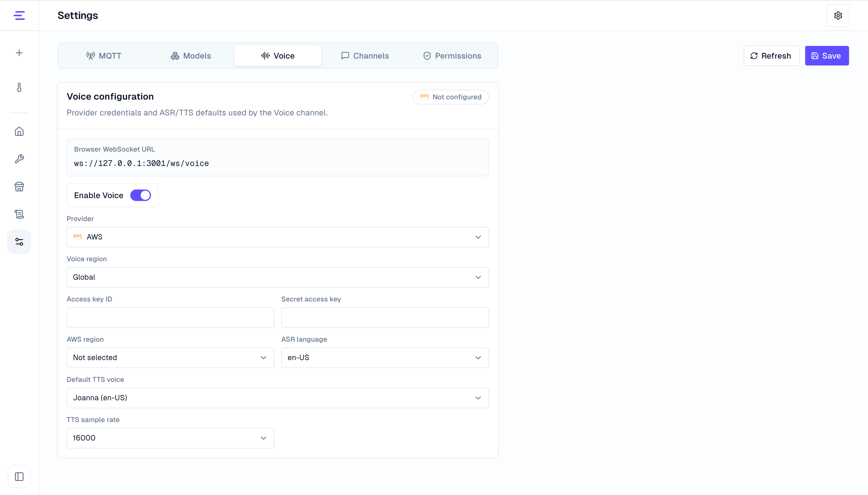Click the plus icon in the sidebar
Image resolution: width=868 pixels, height=495 pixels.
coord(19,53)
